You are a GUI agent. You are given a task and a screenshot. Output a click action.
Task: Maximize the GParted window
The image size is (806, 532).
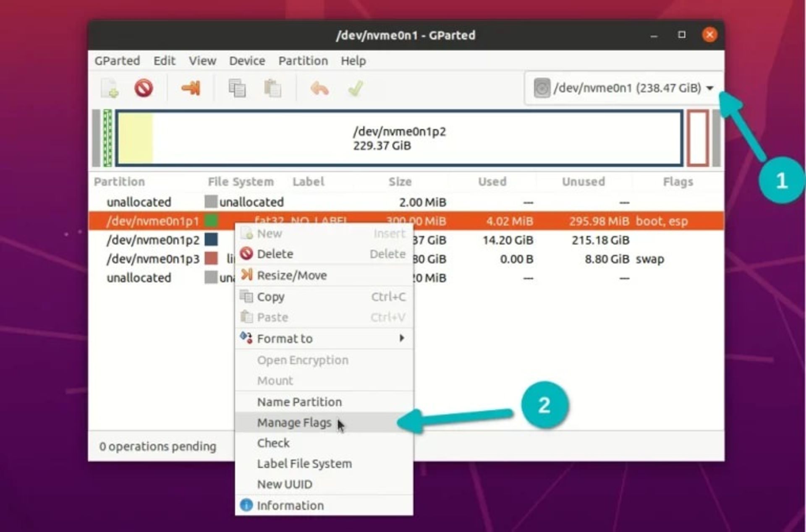(682, 34)
